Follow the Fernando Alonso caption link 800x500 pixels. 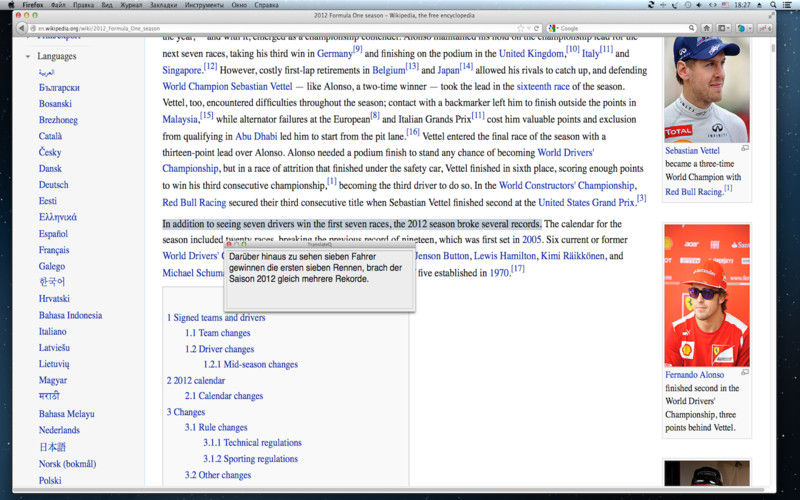pos(694,374)
